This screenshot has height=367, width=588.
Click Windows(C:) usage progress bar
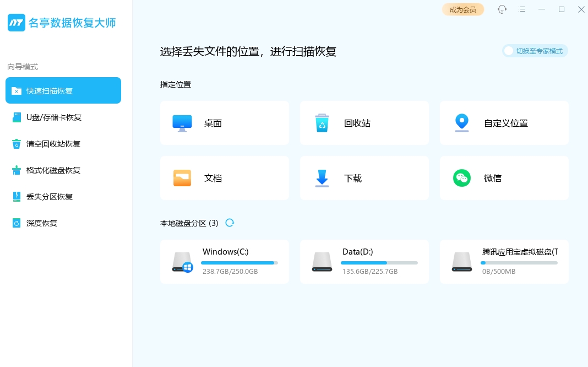pyautogui.click(x=239, y=263)
